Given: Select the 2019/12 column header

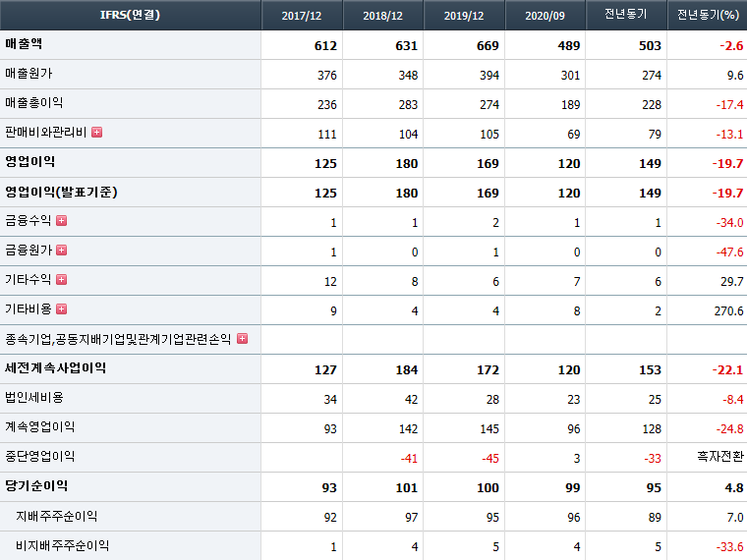Looking at the screenshot, I should (x=464, y=16).
